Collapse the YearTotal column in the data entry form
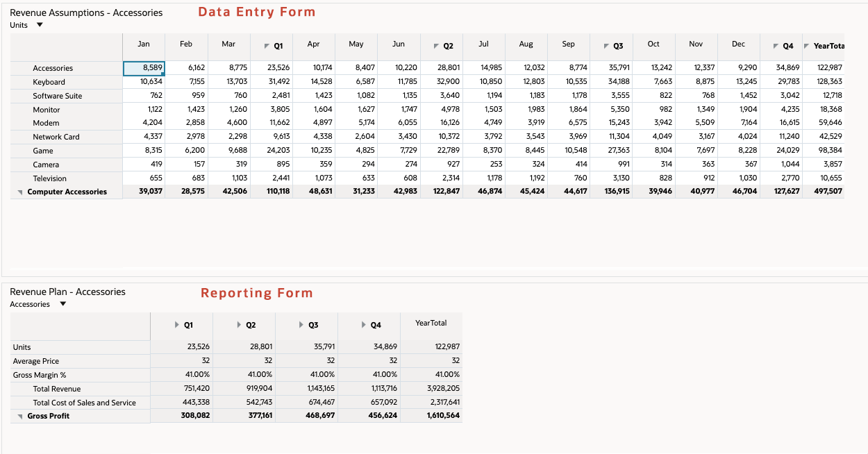868x454 pixels. pos(806,46)
